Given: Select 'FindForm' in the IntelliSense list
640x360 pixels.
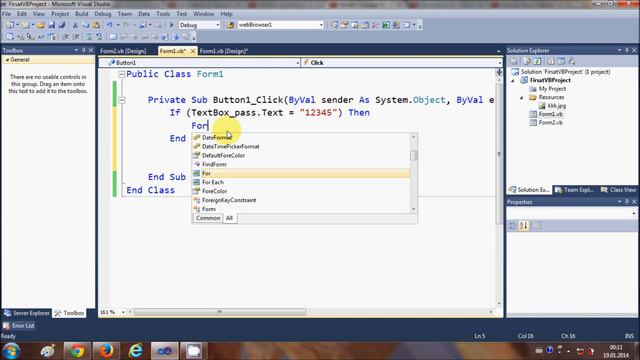Looking at the screenshot, I should pyautogui.click(x=301, y=164).
